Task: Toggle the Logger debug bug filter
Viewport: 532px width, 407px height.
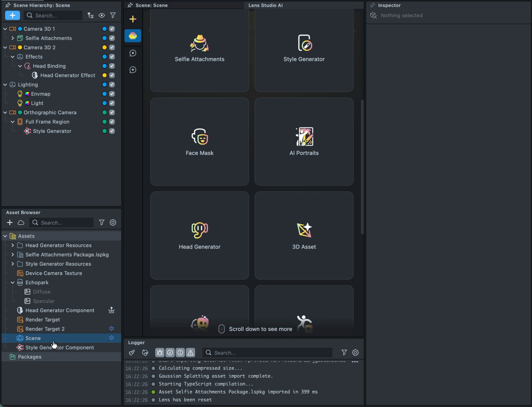Action: (160, 352)
